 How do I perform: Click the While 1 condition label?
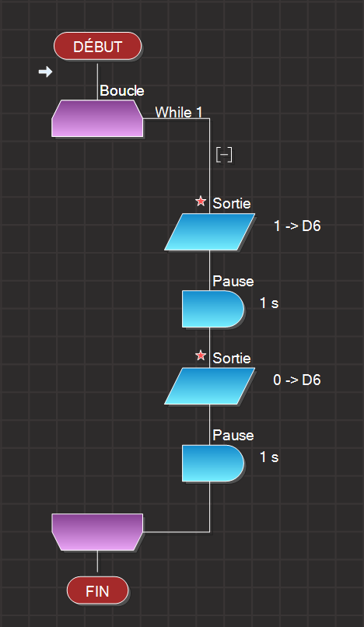179,112
